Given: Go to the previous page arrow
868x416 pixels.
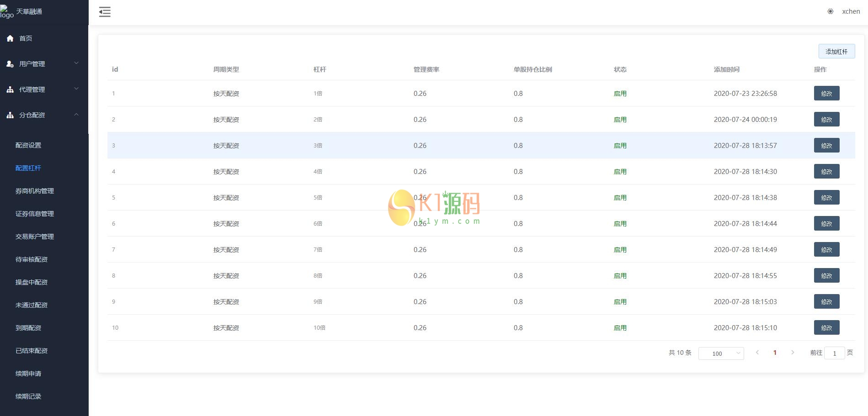Looking at the screenshot, I should [757, 353].
